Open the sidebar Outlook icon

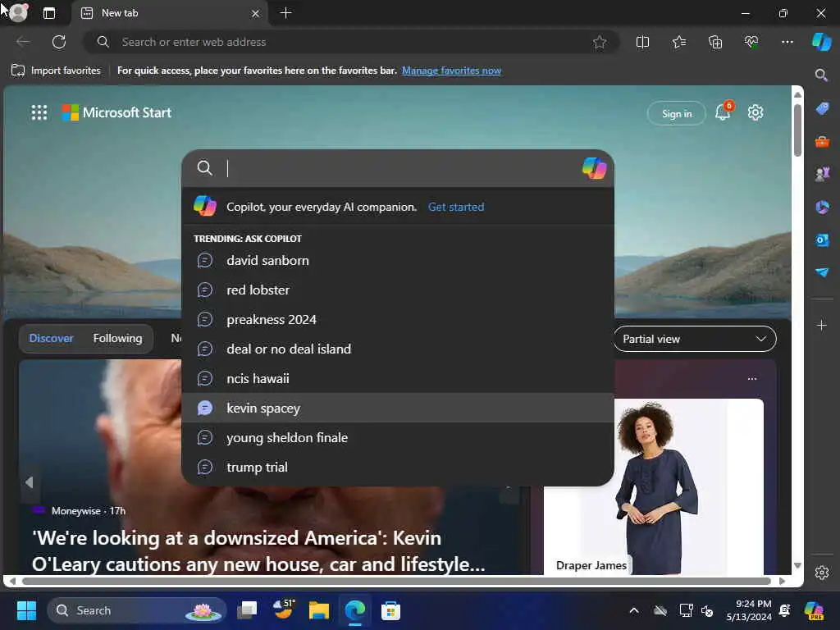click(822, 240)
